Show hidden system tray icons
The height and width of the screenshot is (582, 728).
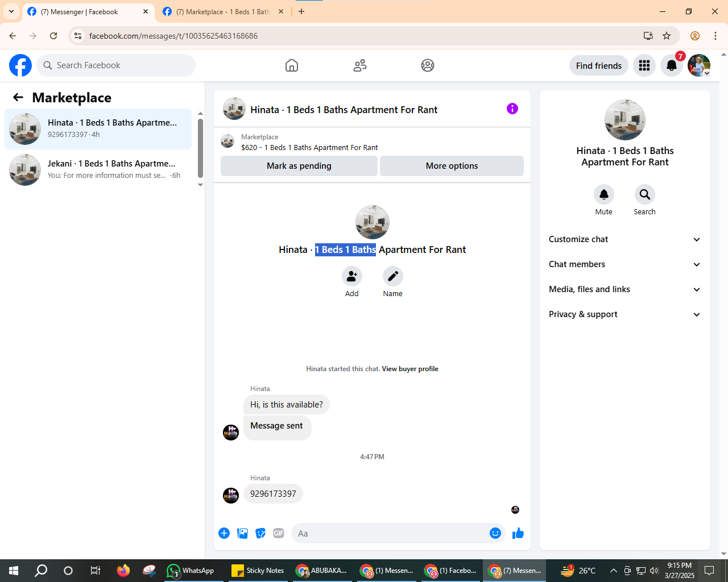(613, 571)
